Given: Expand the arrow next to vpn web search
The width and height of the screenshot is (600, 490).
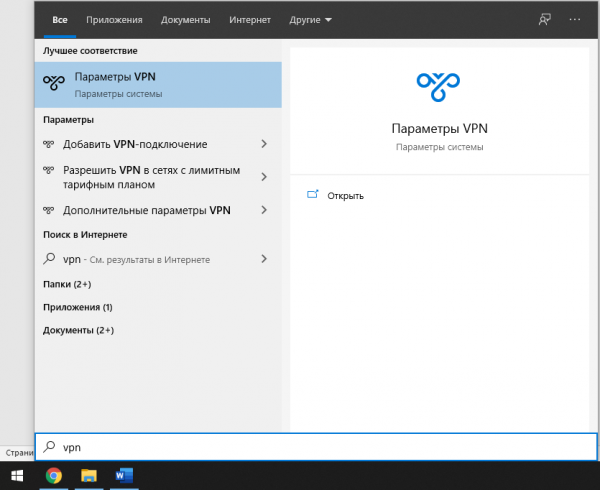Looking at the screenshot, I should tap(264, 258).
